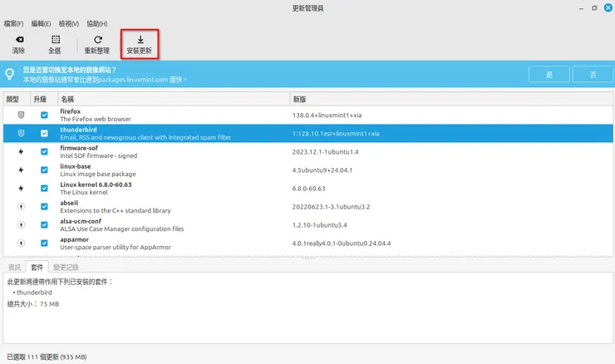The width and height of the screenshot is (615, 364).
Task: Select the apparmor package name
Action: [74, 239]
